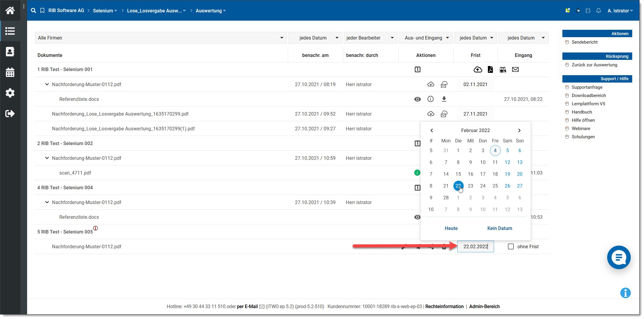Image resolution: width=644 pixels, height=319 pixels.
Task: Click the search magnifier in header
Action: click(33, 11)
